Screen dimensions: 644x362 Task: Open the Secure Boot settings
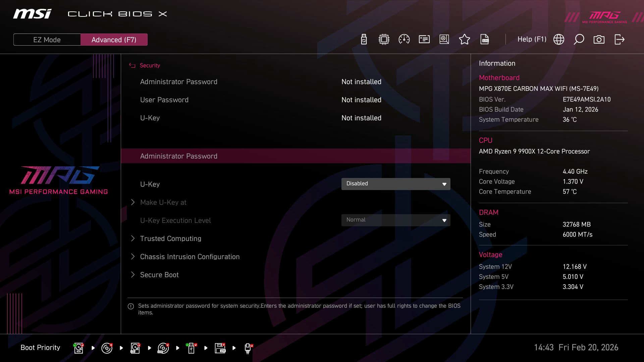159,275
